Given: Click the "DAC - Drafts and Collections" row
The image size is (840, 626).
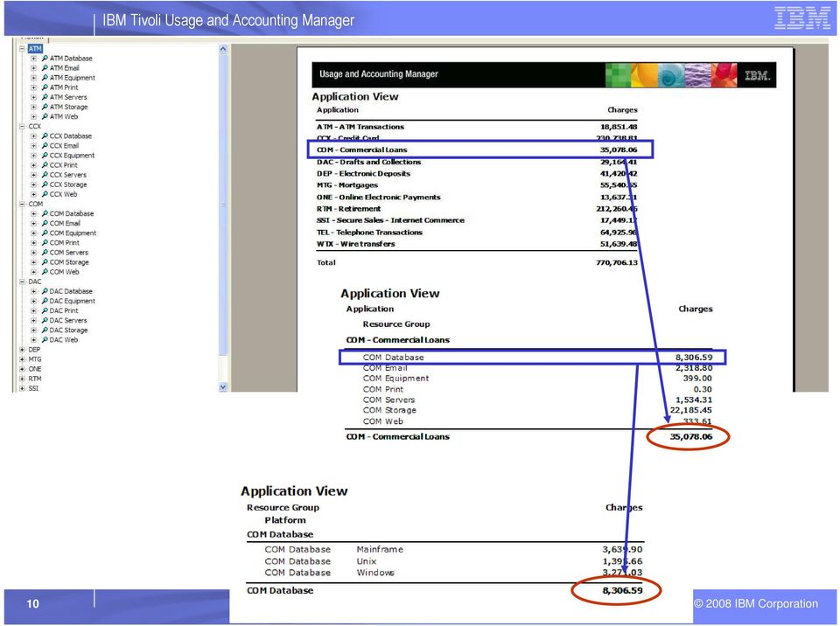Looking at the screenshot, I should pos(477,162).
